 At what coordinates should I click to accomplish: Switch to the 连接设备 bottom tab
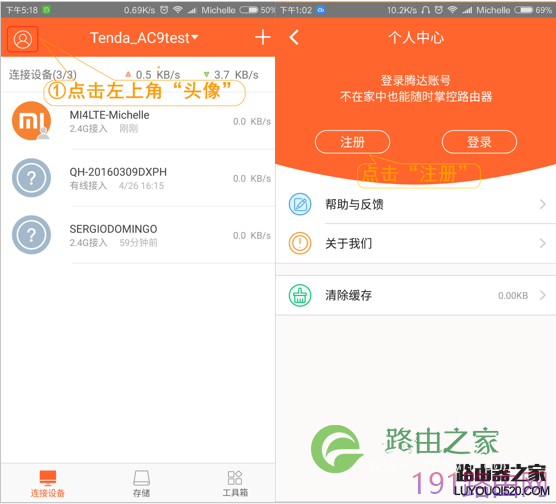(48, 483)
